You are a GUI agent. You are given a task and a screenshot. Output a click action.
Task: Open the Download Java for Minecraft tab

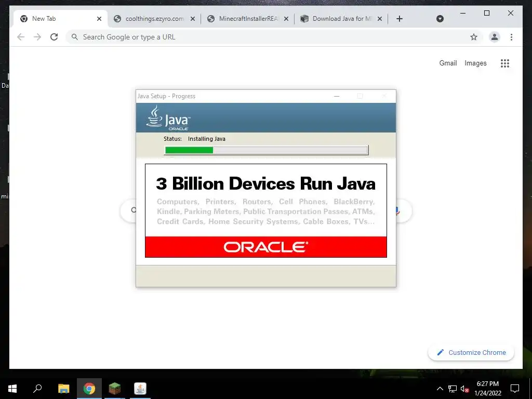point(341,19)
